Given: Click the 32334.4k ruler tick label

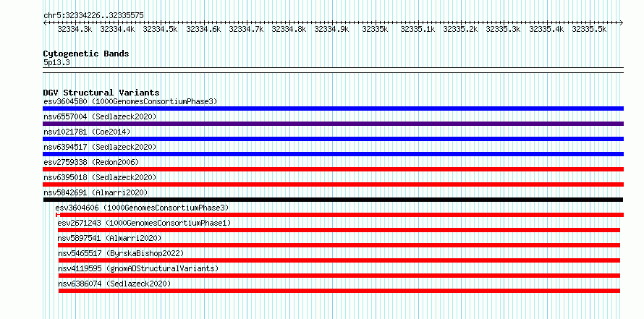Looking at the screenshot, I should pos(117,30).
